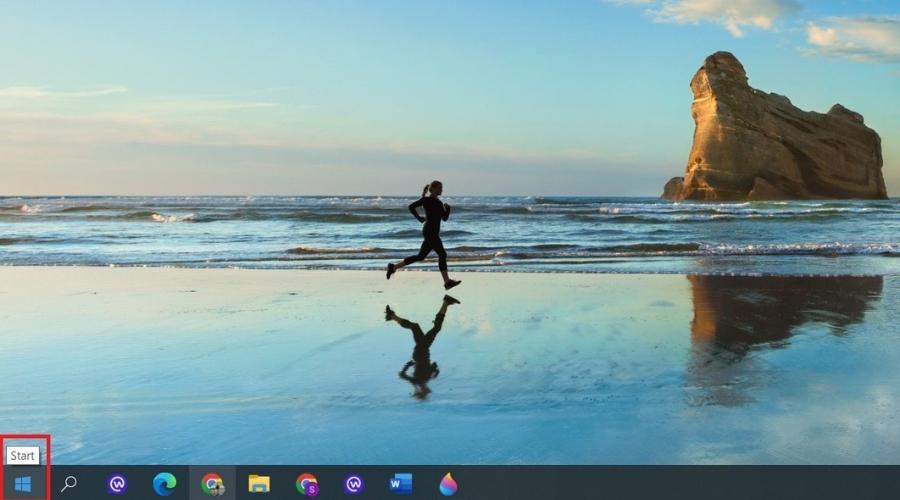Screen dimensions: 900x500
Task: Switch to the active Chrome window with profile photo
Action: [212, 484]
